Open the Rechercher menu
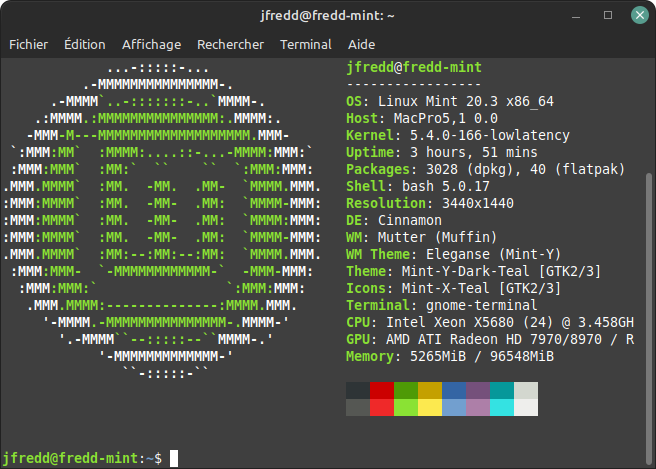The image size is (656, 469). pos(231,44)
